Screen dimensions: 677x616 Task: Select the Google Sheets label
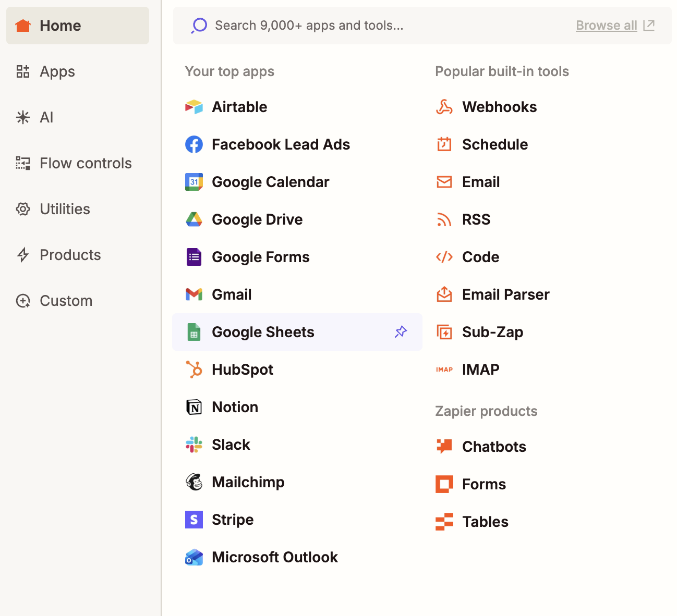coord(263,332)
